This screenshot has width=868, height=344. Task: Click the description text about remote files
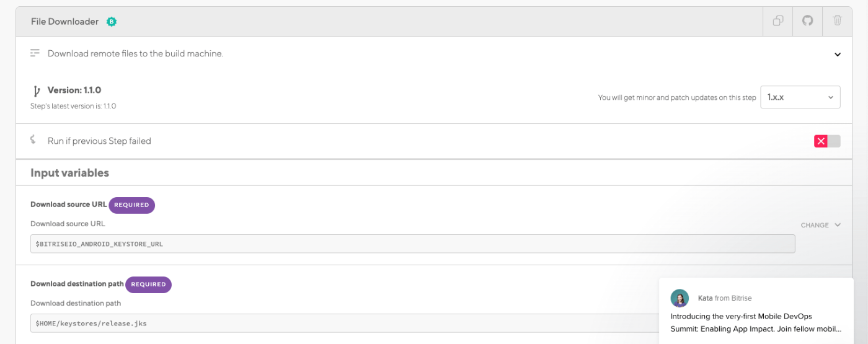coord(136,54)
